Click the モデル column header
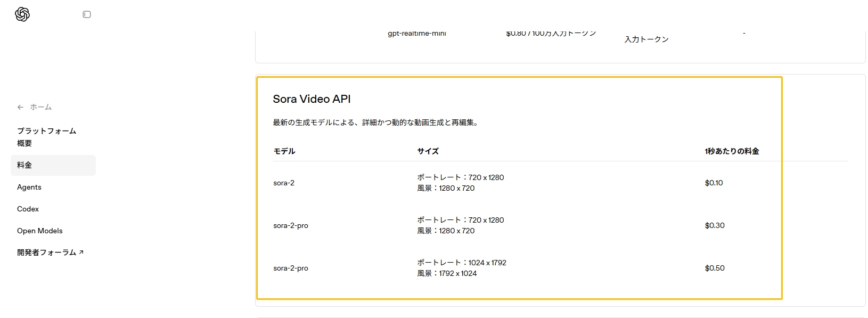The width and height of the screenshot is (868, 318). coord(284,151)
